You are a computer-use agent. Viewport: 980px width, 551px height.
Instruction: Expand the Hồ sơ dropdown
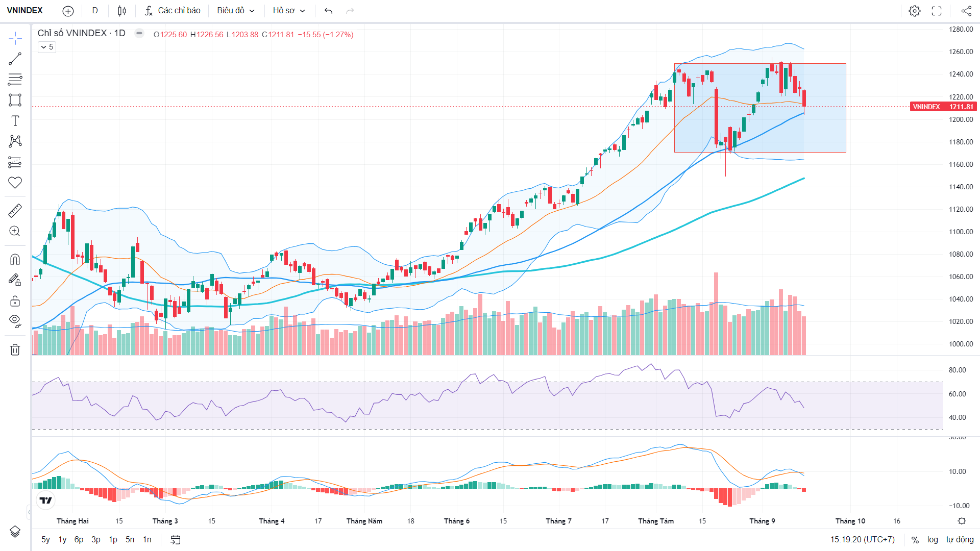pos(289,11)
